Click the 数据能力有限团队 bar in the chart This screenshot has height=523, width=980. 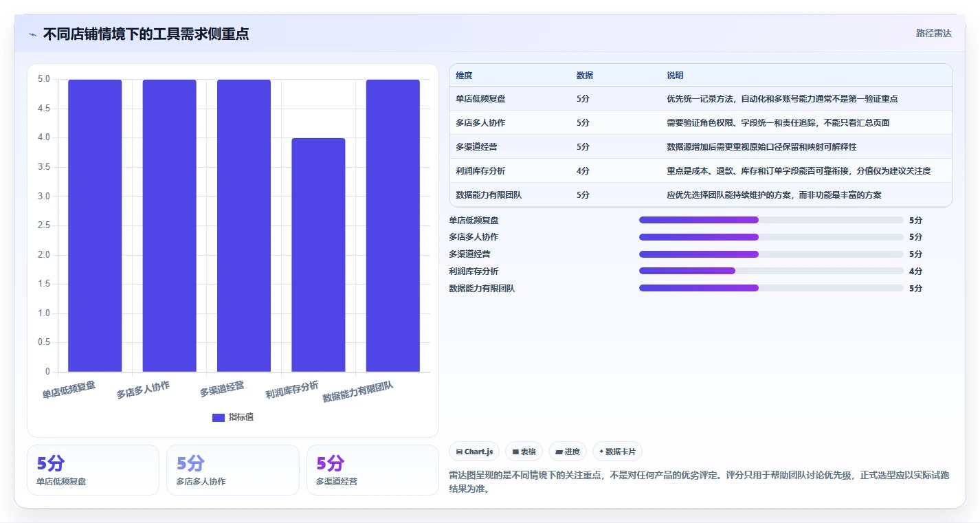click(392, 225)
